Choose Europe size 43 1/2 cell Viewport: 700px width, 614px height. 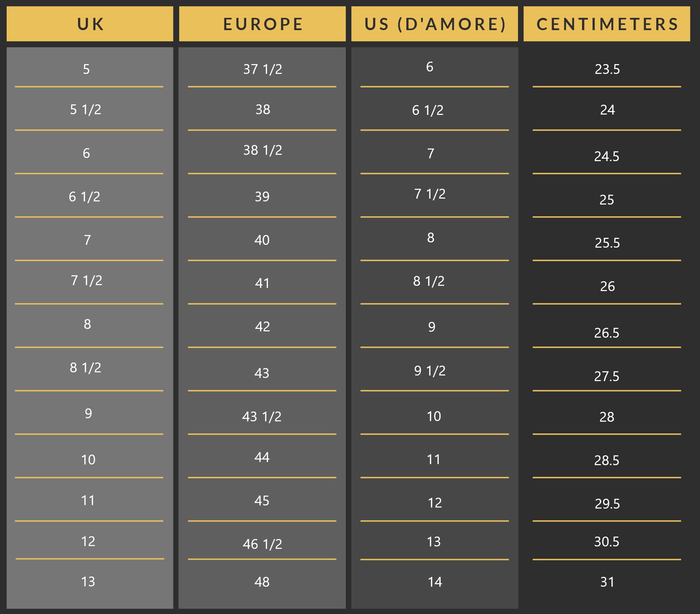[262, 416]
